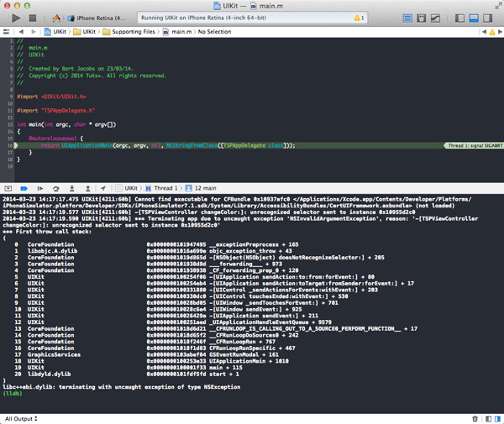The width and height of the screenshot is (504, 424).
Task: Clear console with trash icon
Action: tap(475, 419)
